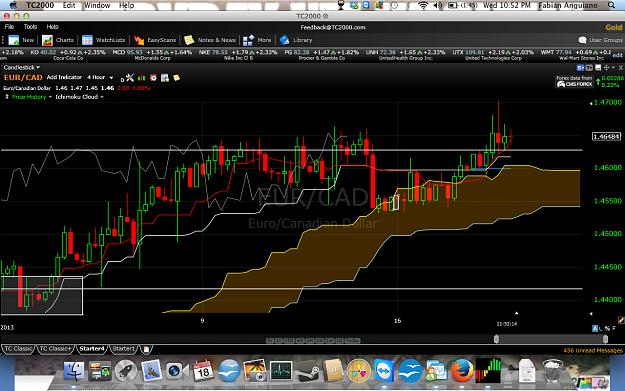The image size is (625, 391).
Task: Toggle the F scale option
Action: pyautogui.click(x=614, y=328)
